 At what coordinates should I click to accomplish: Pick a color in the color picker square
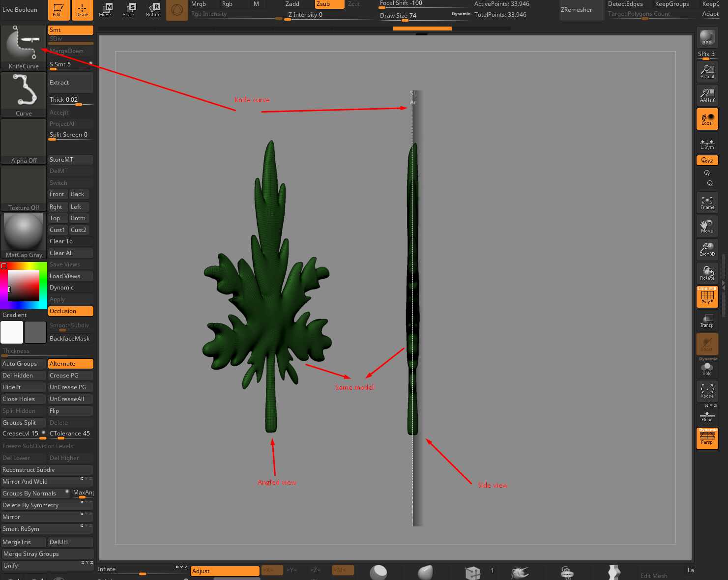23,285
